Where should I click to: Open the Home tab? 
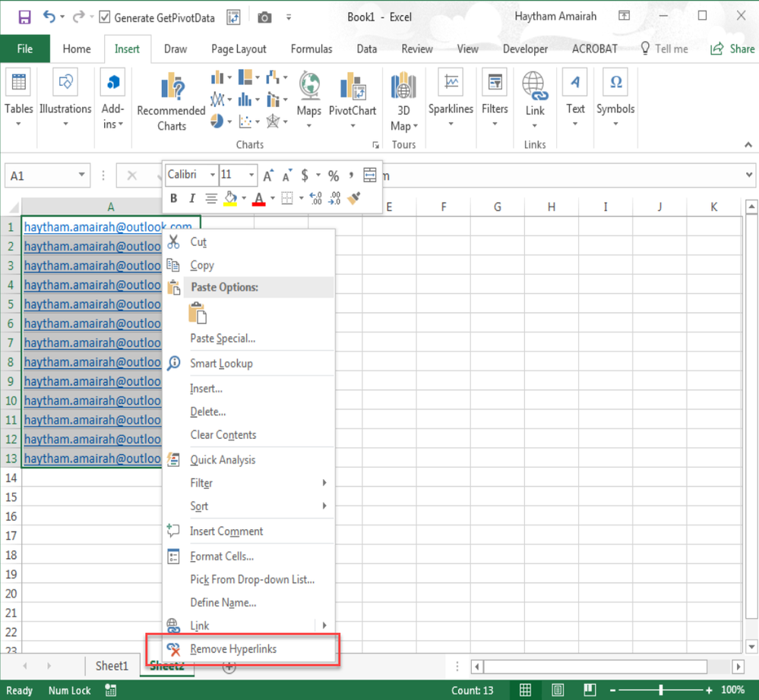pos(77,49)
